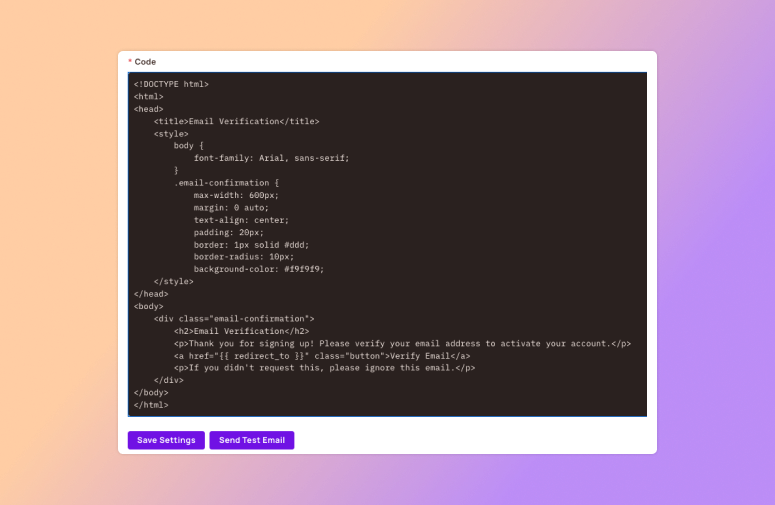The image size is (775, 505).
Task: Click the "body {" selector line
Action: [188, 146]
